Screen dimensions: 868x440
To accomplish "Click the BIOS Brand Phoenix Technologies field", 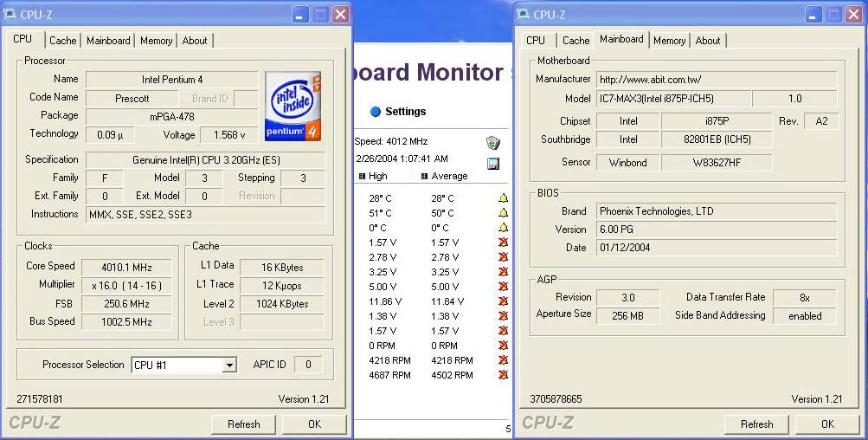I will pos(717,211).
